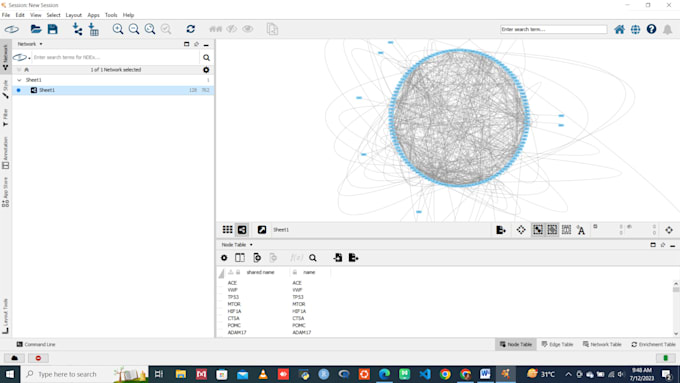Open the help question mark icon
The image size is (680, 383).
pos(651,29)
